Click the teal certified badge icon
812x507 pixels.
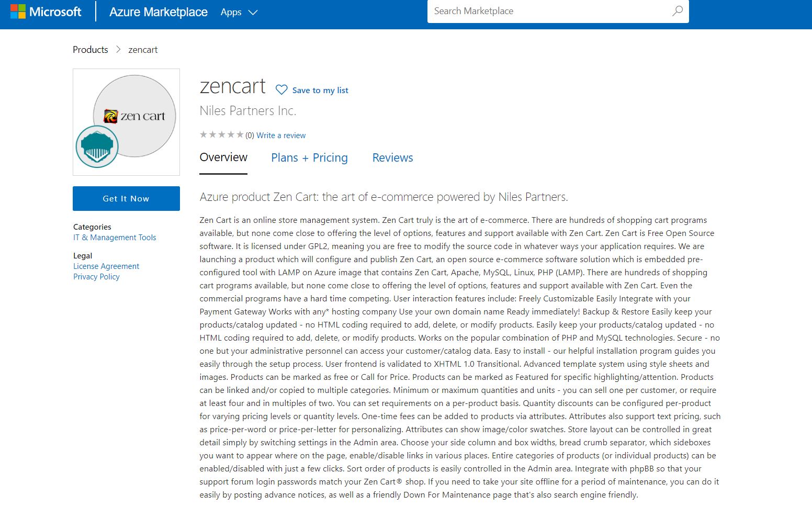pos(97,147)
